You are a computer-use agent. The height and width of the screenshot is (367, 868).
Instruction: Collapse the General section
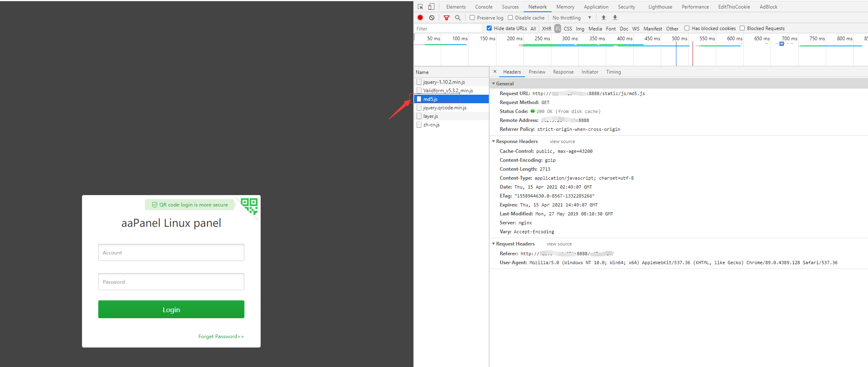tap(494, 84)
